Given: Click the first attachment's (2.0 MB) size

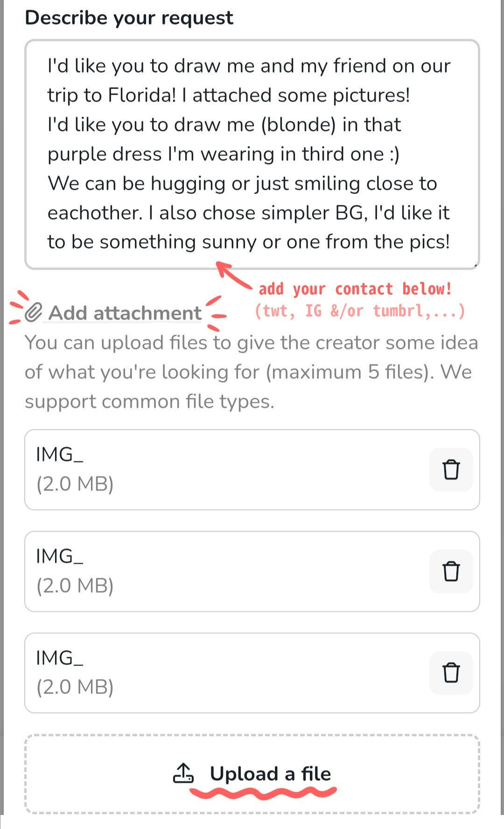Looking at the screenshot, I should click(x=75, y=484).
